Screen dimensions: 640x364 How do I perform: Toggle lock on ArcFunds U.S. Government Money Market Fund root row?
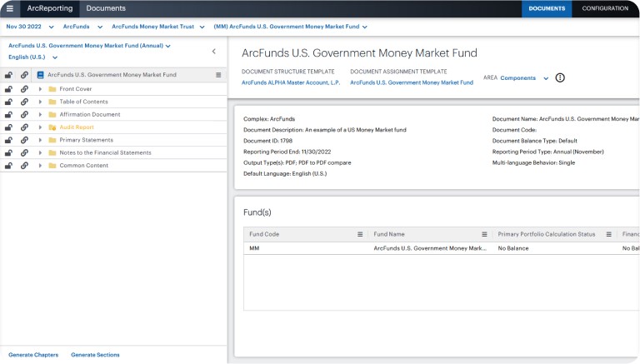click(x=8, y=75)
